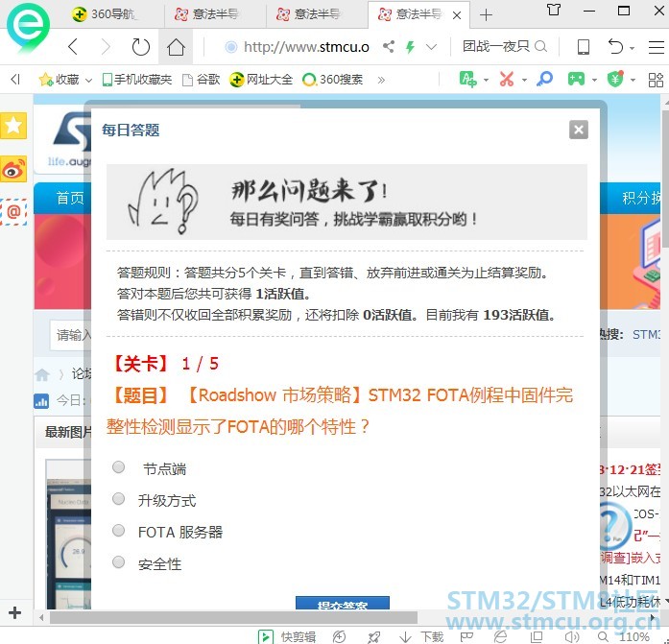Viewport: 669px width, 644px height.
Task: Expand the shield wallet dropdown arrow
Action: coord(633,81)
